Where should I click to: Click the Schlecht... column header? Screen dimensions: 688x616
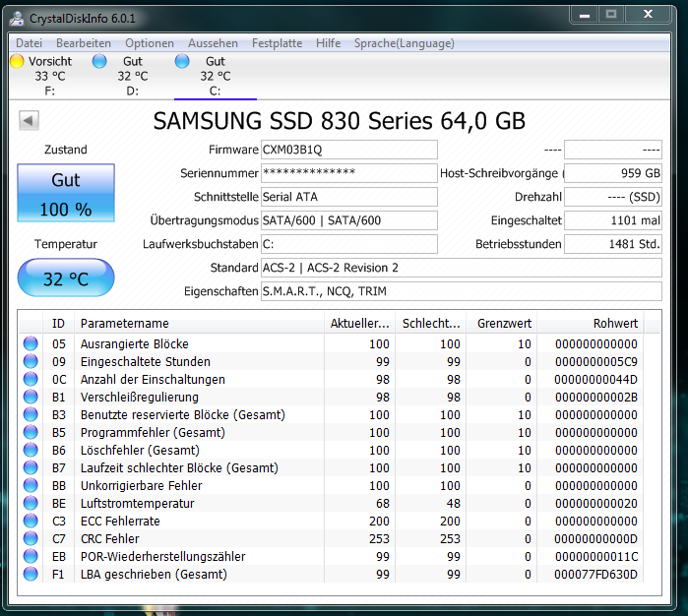(x=431, y=324)
